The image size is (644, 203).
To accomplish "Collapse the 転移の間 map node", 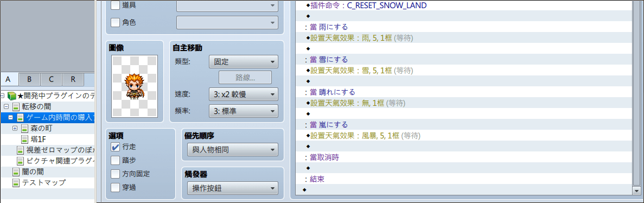I will pos(6,106).
